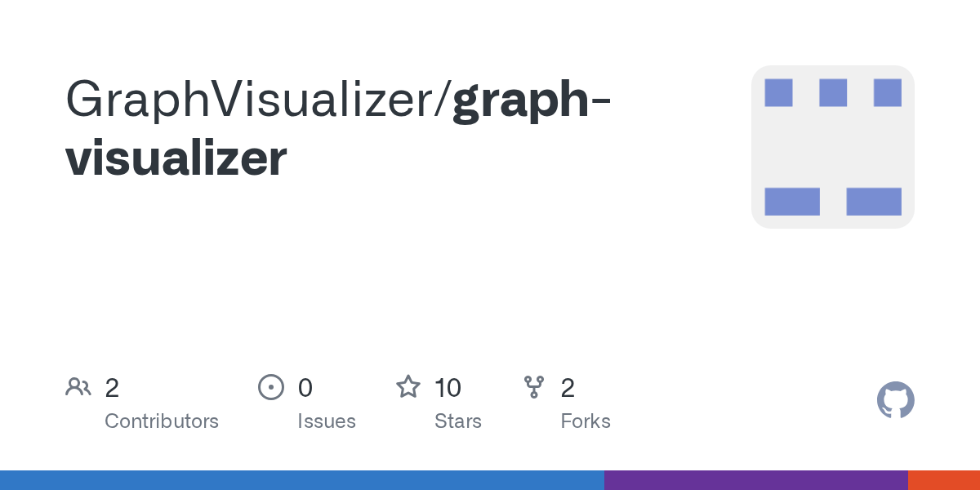This screenshot has height=490, width=980.
Task: Click the Forks branch icon
Action: coord(534,387)
